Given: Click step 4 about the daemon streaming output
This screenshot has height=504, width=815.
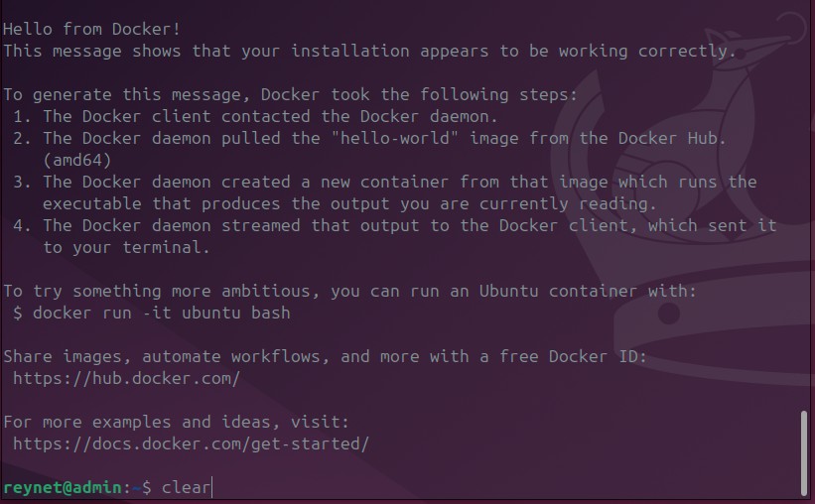Looking at the screenshot, I should [x=394, y=225].
